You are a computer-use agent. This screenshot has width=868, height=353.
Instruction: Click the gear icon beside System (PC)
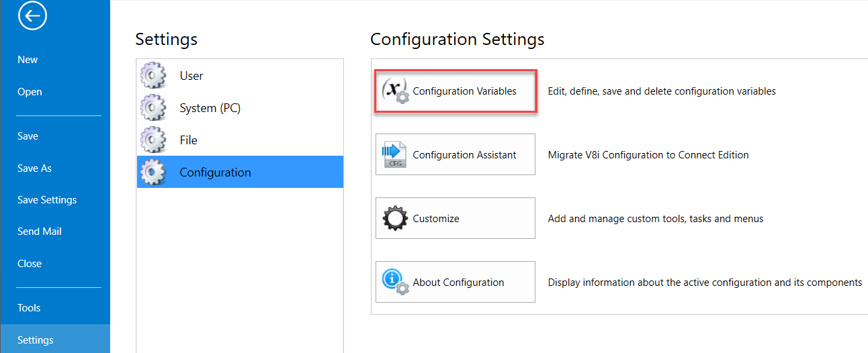click(153, 108)
